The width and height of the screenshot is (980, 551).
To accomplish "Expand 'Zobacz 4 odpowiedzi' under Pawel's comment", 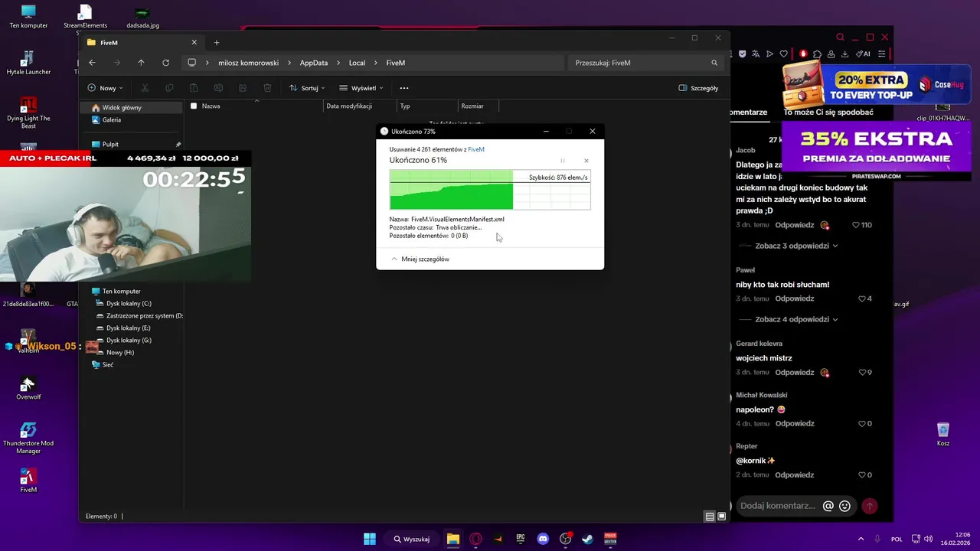I will tap(796, 320).
